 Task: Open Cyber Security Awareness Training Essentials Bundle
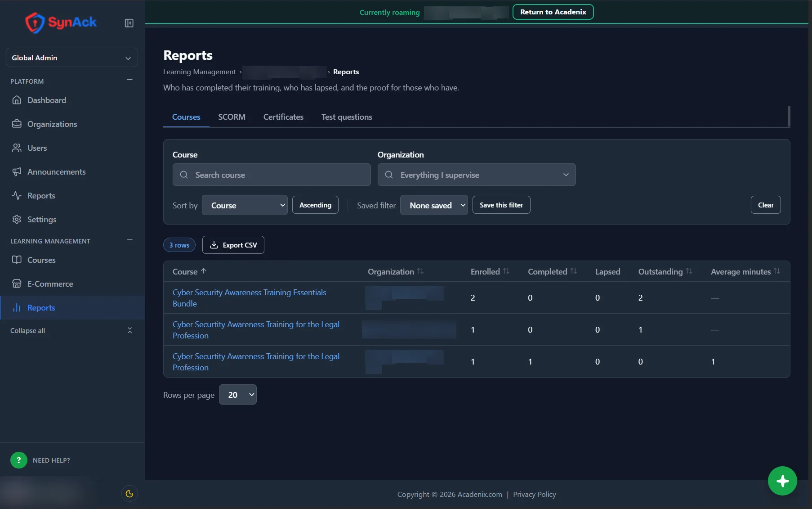pyautogui.click(x=249, y=298)
